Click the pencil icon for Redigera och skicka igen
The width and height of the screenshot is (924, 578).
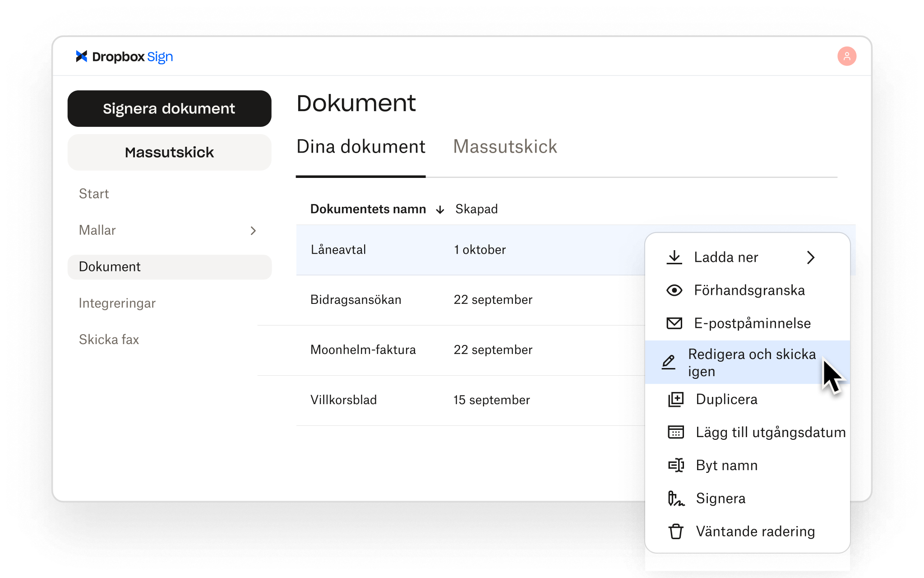(x=669, y=362)
